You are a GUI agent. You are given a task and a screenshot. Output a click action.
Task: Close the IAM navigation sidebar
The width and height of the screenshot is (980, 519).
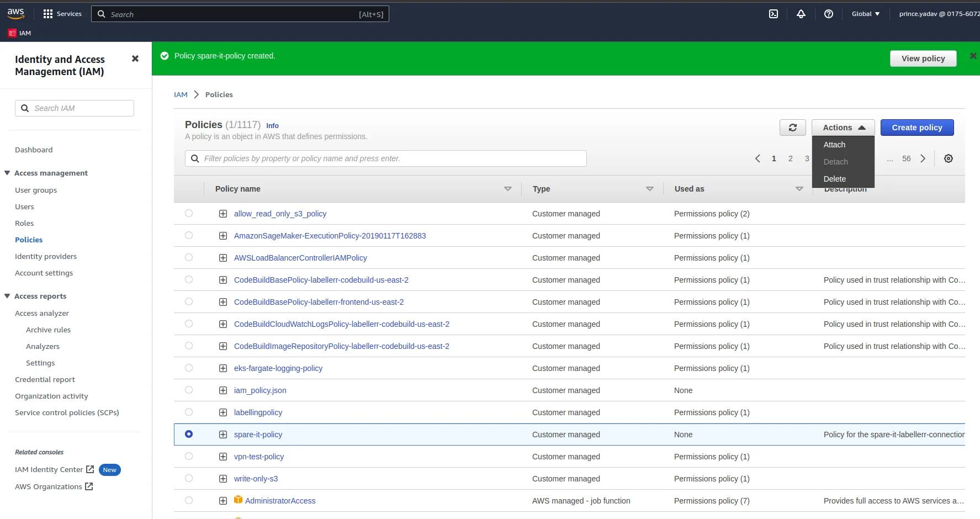point(135,59)
